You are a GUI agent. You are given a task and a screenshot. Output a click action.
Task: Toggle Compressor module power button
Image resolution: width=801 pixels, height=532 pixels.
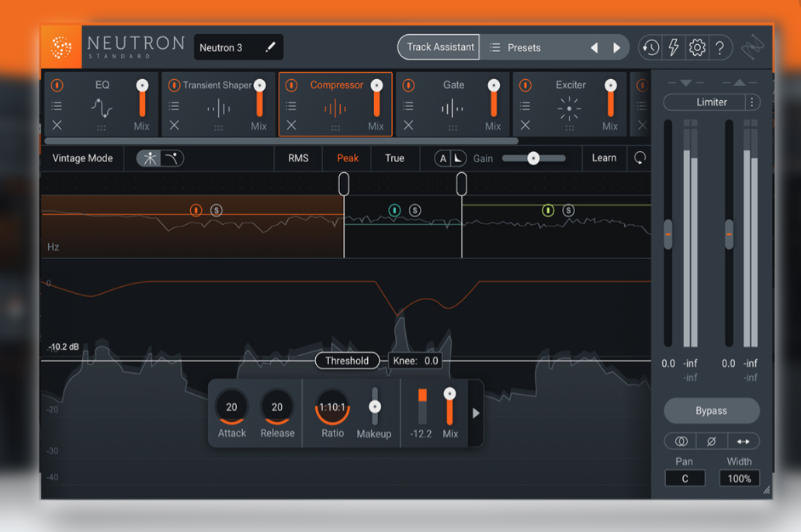(x=291, y=85)
